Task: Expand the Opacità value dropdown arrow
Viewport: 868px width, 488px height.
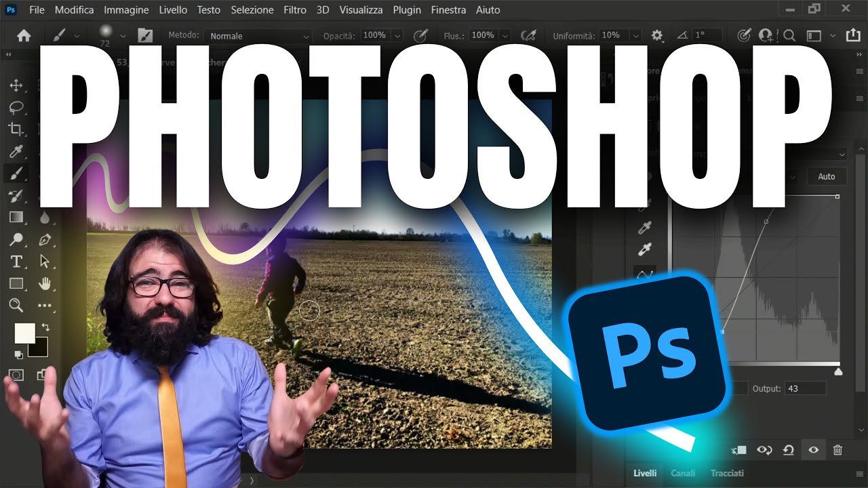Action: click(x=397, y=35)
